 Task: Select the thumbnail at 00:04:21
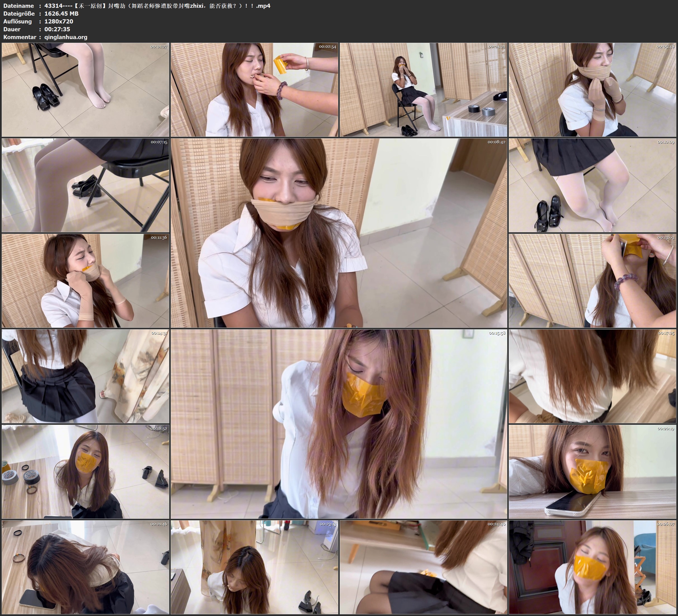pyautogui.click(x=424, y=89)
